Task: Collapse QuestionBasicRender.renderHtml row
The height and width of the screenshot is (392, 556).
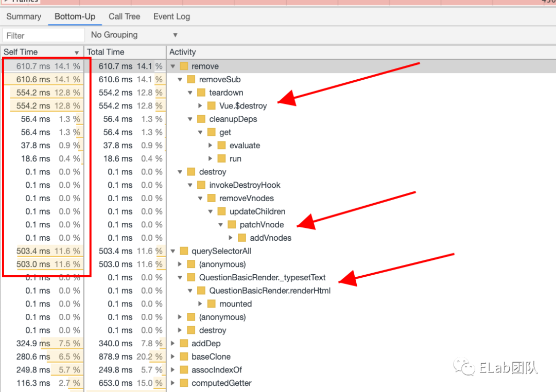Action: [190, 291]
